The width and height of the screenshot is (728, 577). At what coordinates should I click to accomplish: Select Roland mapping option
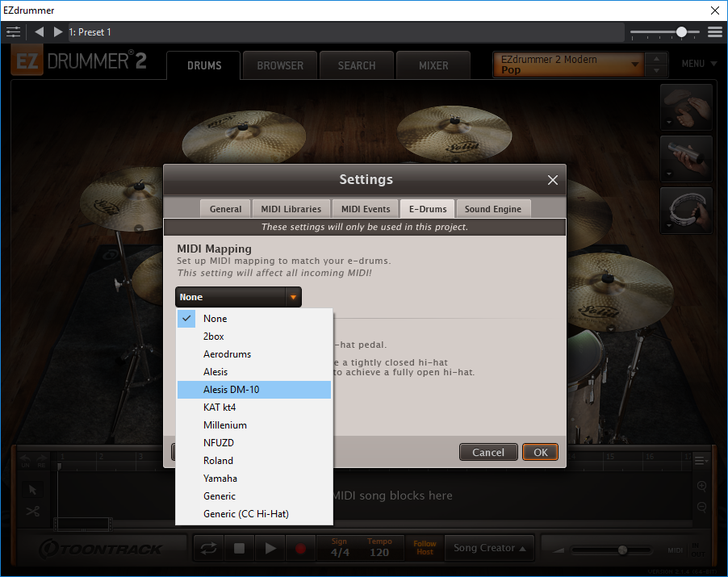click(x=254, y=461)
